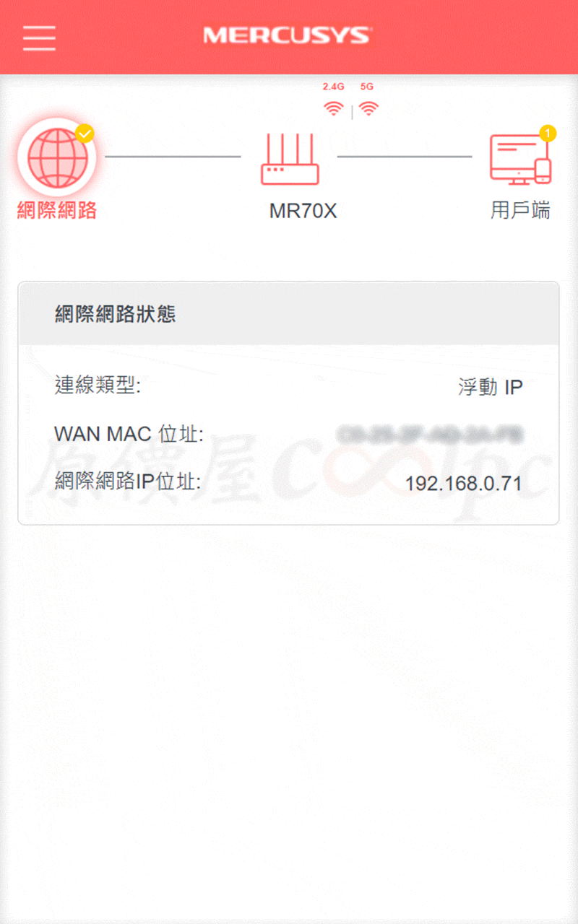The width and height of the screenshot is (578, 924).
Task: Click the 2.4G band label text
Action: [x=333, y=86]
